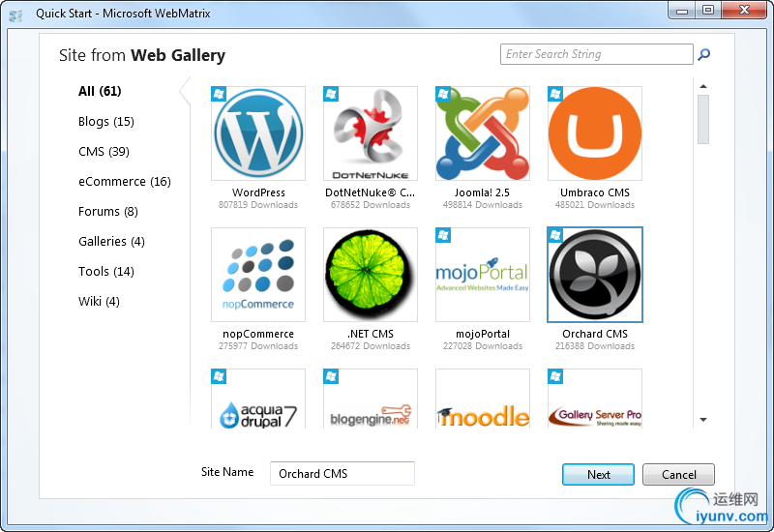The width and height of the screenshot is (774, 532).
Task: Choose the .NET CMS lime icon
Action: (371, 275)
